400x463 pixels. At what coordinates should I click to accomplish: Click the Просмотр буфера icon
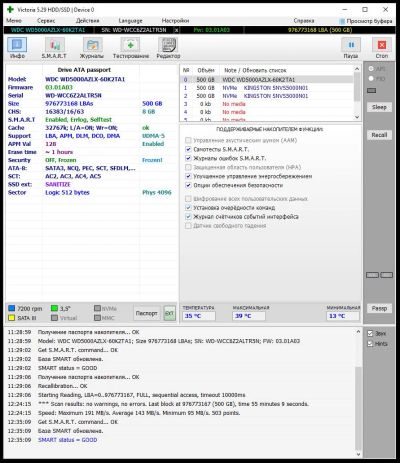(342, 21)
